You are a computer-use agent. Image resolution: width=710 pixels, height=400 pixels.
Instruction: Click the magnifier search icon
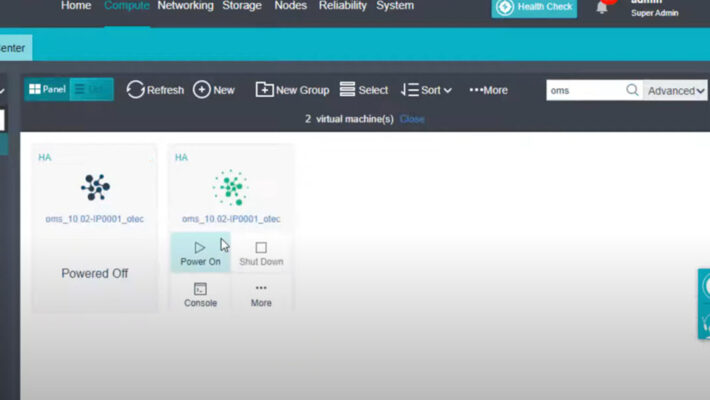(x=633, y=90)
